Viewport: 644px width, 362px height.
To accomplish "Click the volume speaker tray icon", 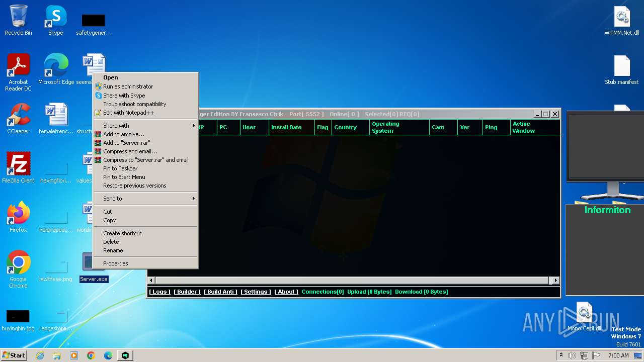I will (x=572, y=355).
